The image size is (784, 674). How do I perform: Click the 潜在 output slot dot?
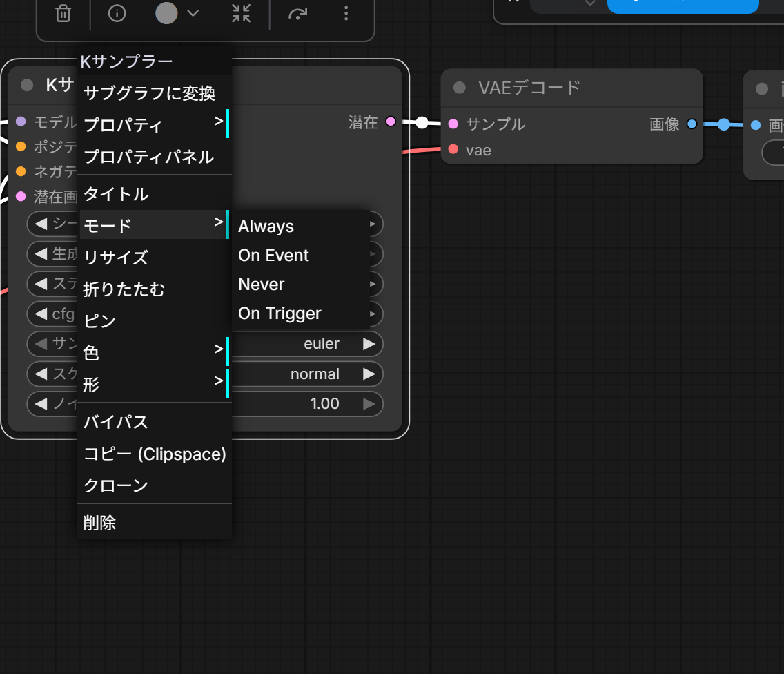391,122
